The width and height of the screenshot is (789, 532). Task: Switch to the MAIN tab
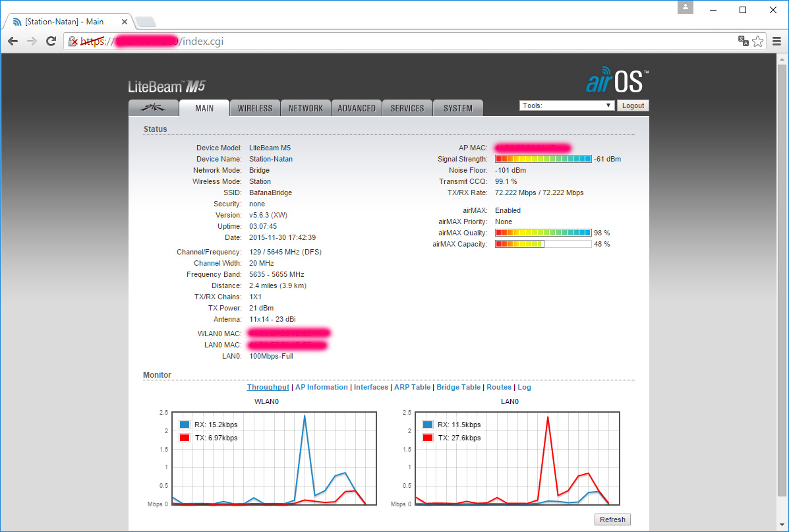point(204,107)
